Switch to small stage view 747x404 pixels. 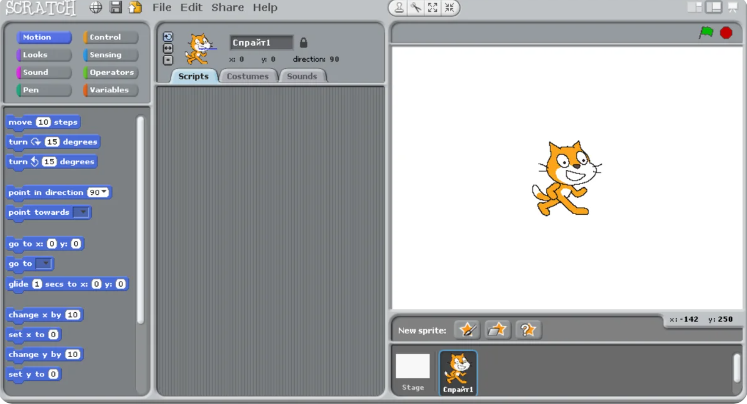pyautogui.click(x=695, y=7)
